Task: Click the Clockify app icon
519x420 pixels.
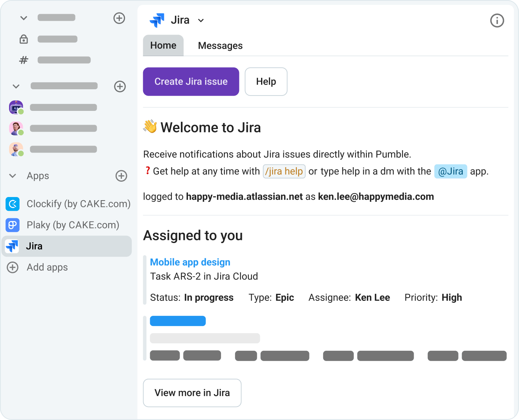Action: (x=13, y=204)
